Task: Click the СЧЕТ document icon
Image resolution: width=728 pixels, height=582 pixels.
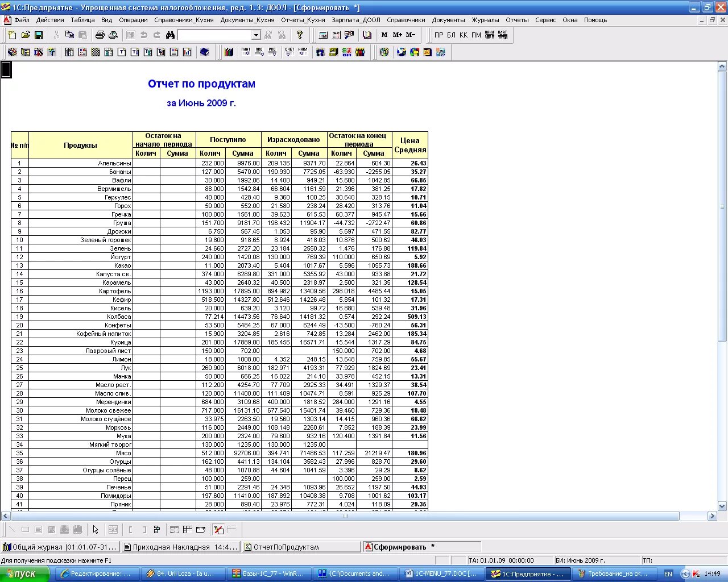Action: point(289,52)
